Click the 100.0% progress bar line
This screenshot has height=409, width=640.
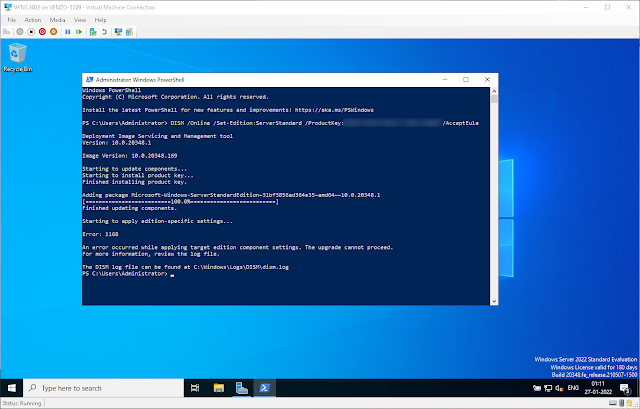pos(180,202)
